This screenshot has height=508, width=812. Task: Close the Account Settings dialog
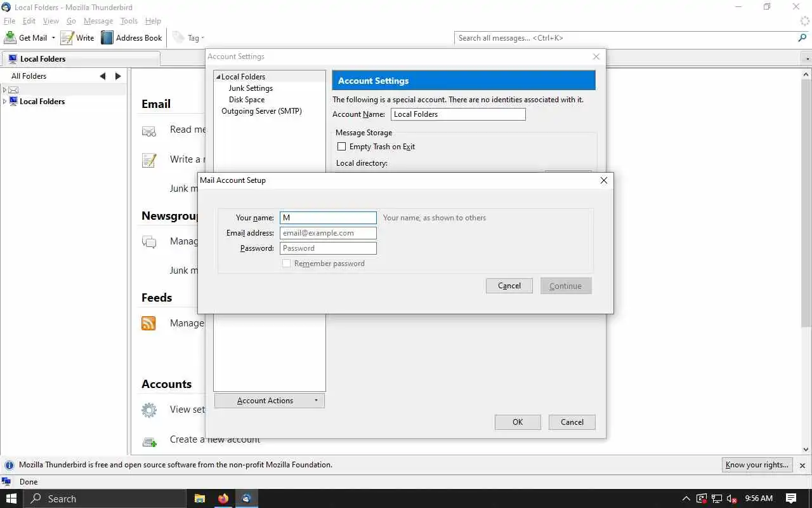tap(596, 57)
